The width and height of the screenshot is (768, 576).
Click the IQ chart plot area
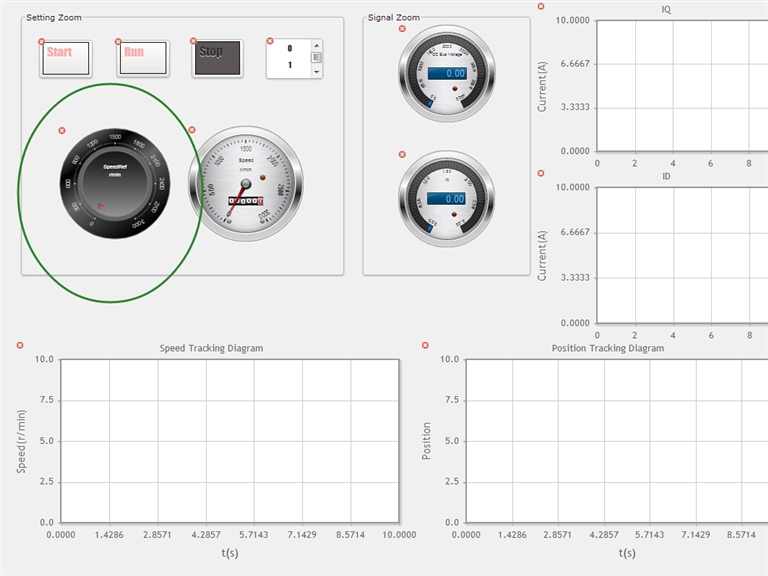682,86
